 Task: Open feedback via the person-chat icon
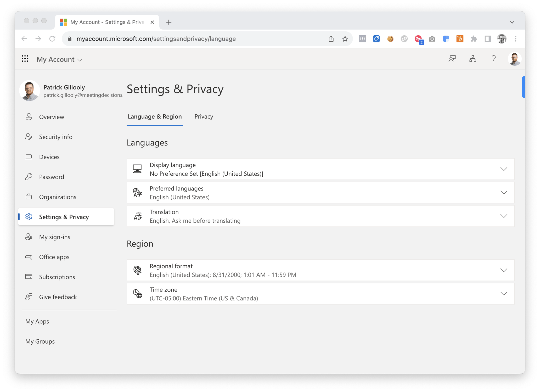click(x=452, y=59)
